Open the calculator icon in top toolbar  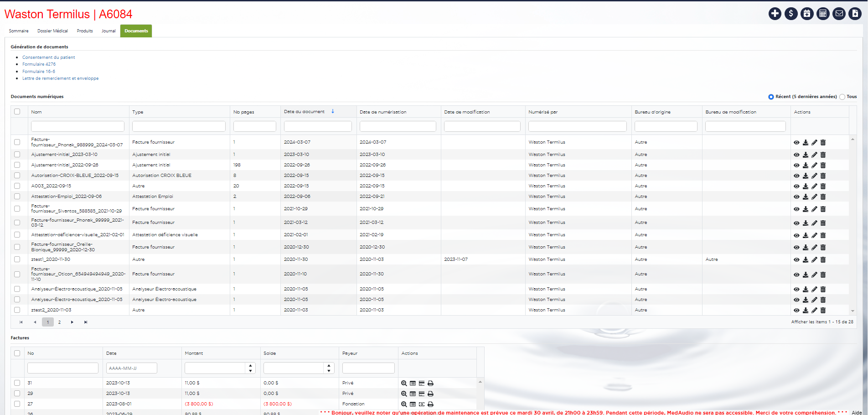coord(823,14)
